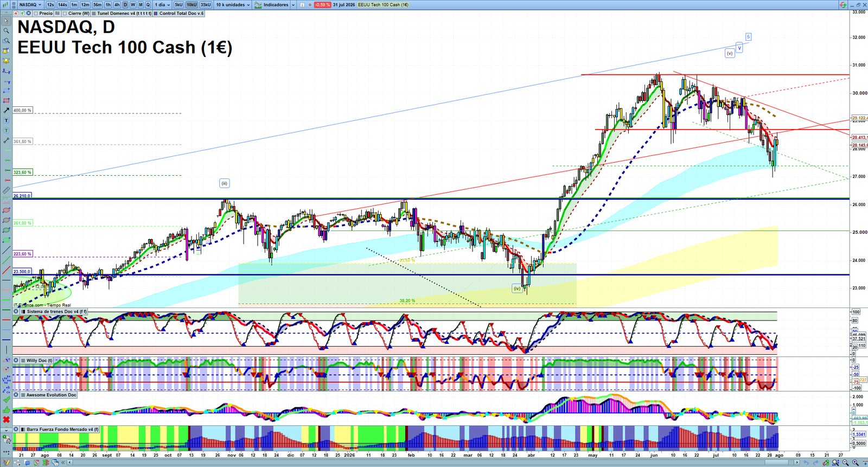Image resolution: width=868 pixels, height=467 pixels.
Task: Click the 10kU units button
Action: coord(192,5)
